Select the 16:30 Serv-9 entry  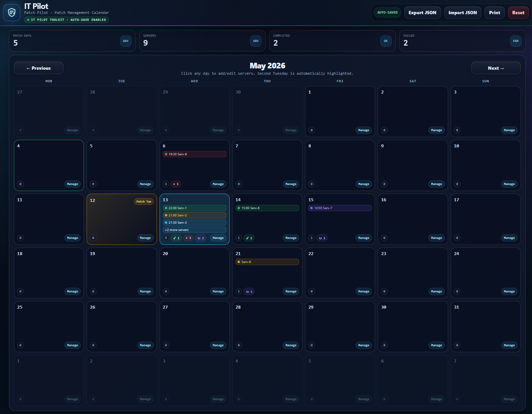tap(195, 154)
